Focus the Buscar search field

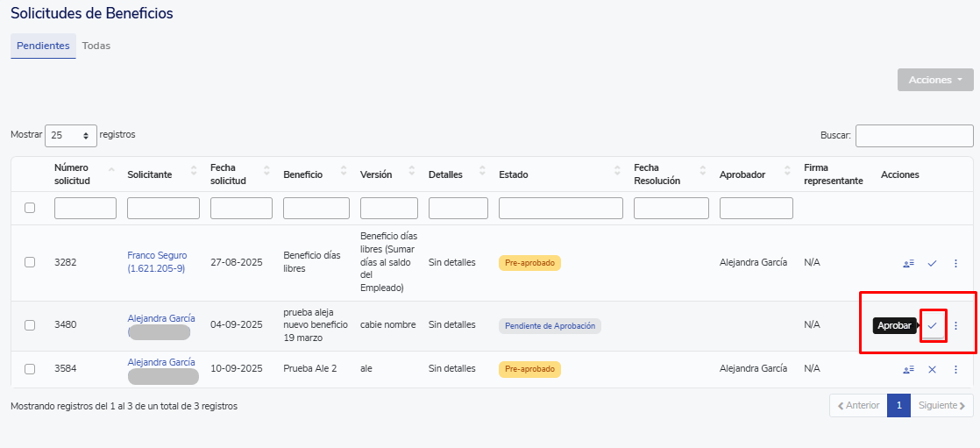[913, 136]
